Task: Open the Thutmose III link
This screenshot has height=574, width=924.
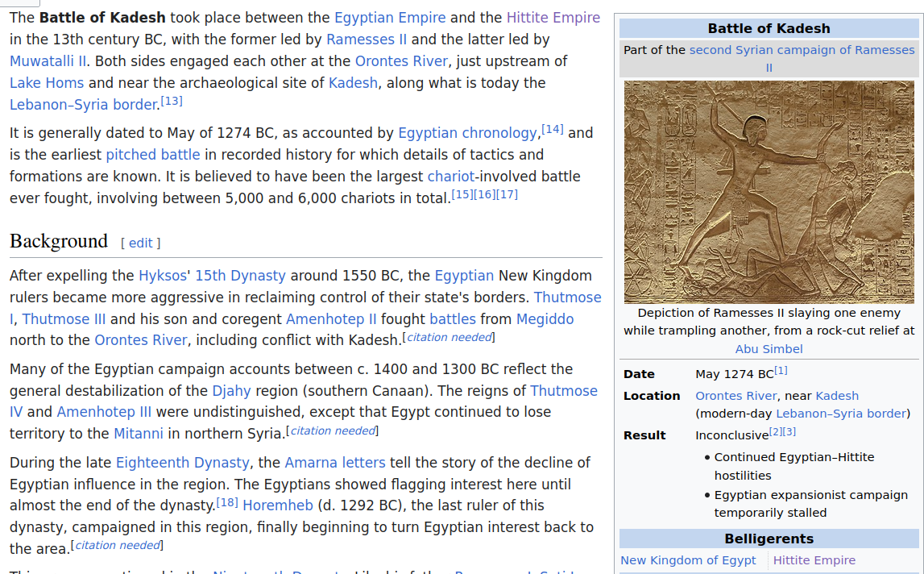Action: click(x=64, y=320)
